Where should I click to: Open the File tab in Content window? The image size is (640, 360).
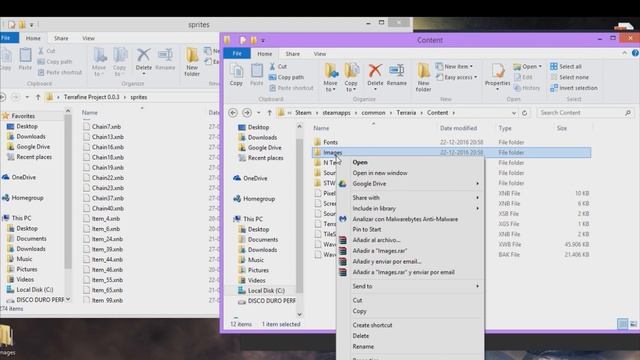[x=237, y=53]
